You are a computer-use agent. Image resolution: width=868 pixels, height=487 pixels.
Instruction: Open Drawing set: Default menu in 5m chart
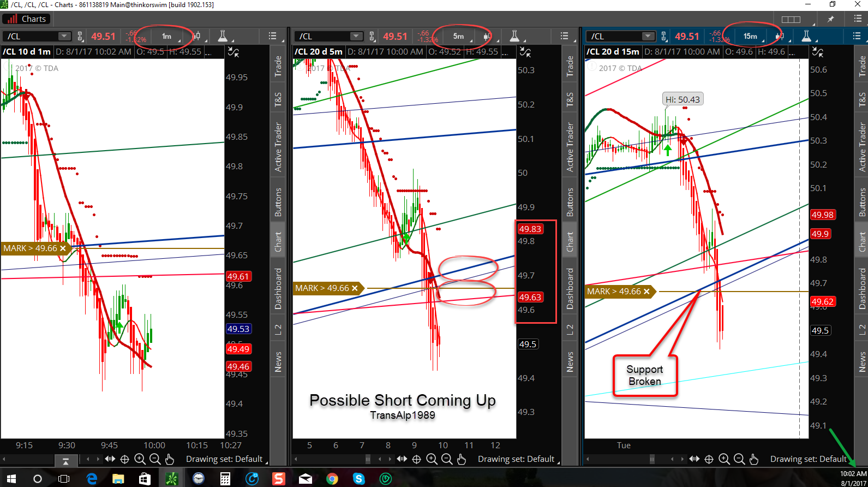click(517, 459)
